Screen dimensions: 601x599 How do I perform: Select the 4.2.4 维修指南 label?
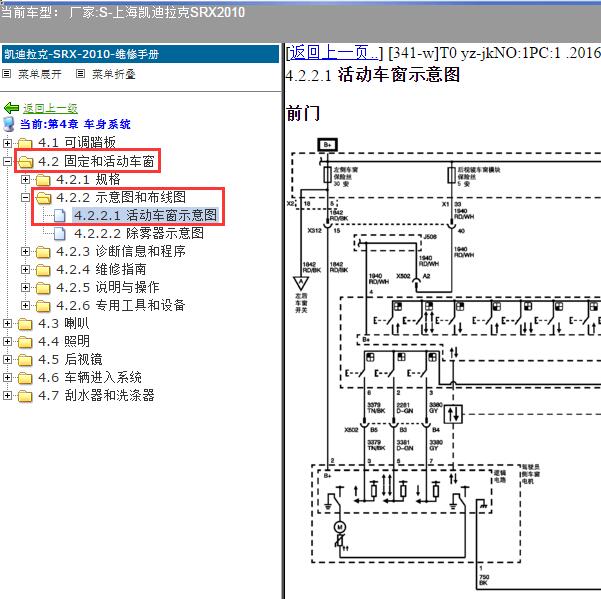[101, 269]
